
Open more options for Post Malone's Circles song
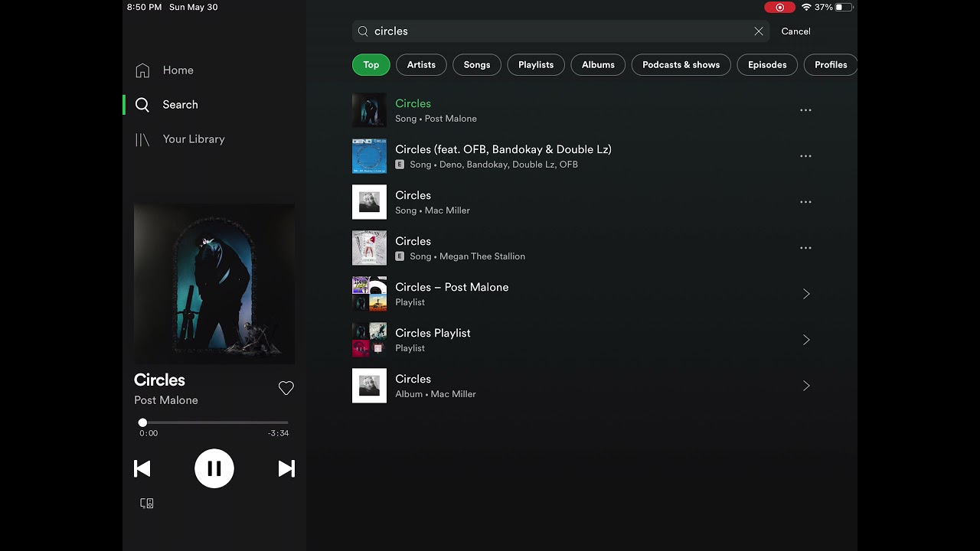(805, 110)
